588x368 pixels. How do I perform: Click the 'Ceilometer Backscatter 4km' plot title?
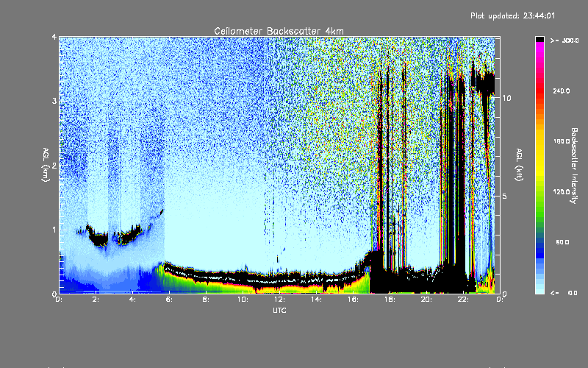pos(279,31)
